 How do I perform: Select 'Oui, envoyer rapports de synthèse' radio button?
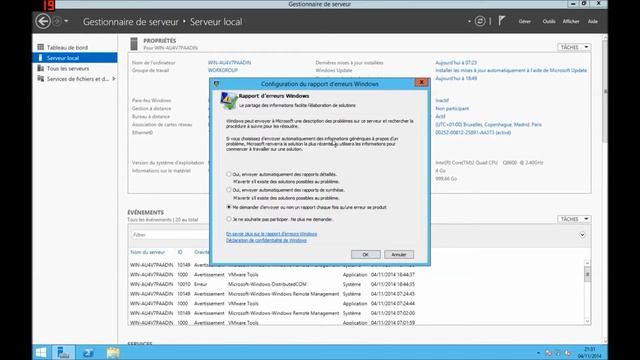click(x=229, y=190)
